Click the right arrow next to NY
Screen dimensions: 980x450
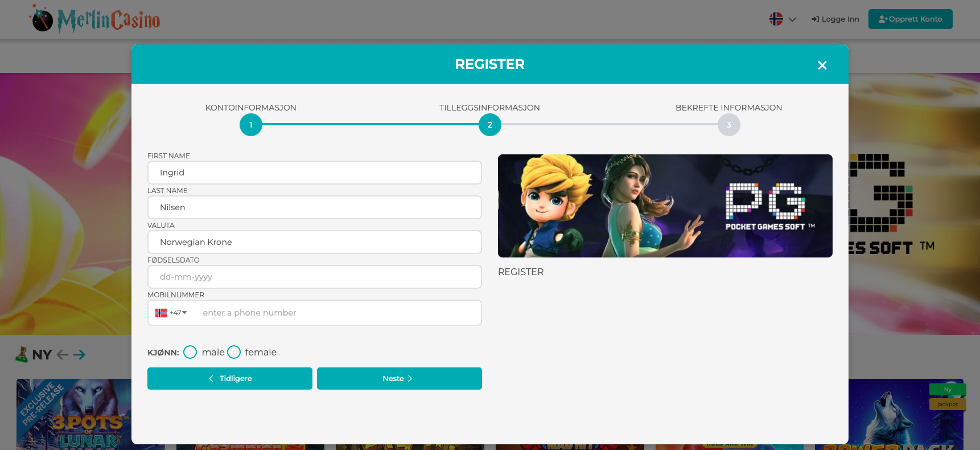[x=79, y=354]
